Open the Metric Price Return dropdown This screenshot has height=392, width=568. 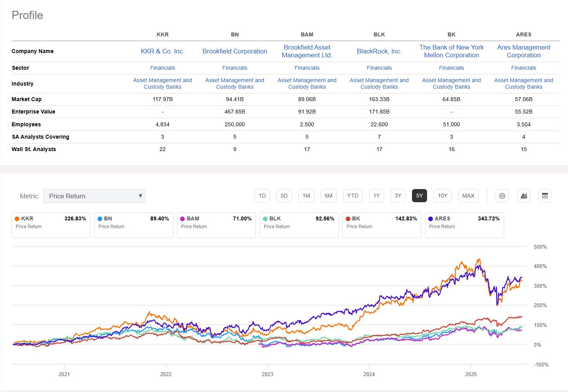pyautogui.click(x=94, y=196)
